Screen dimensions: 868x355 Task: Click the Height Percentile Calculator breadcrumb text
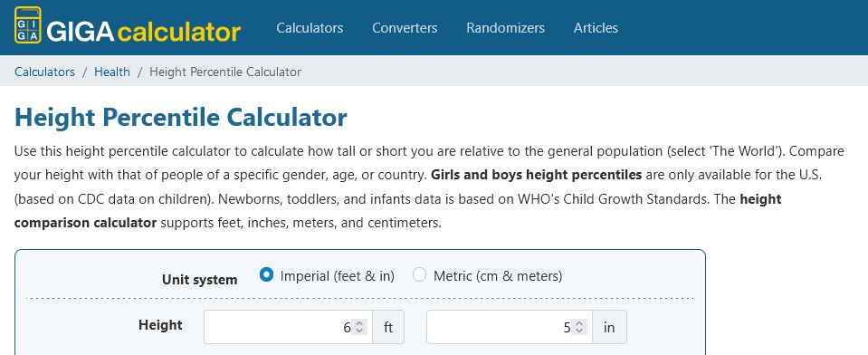[225, 72]
